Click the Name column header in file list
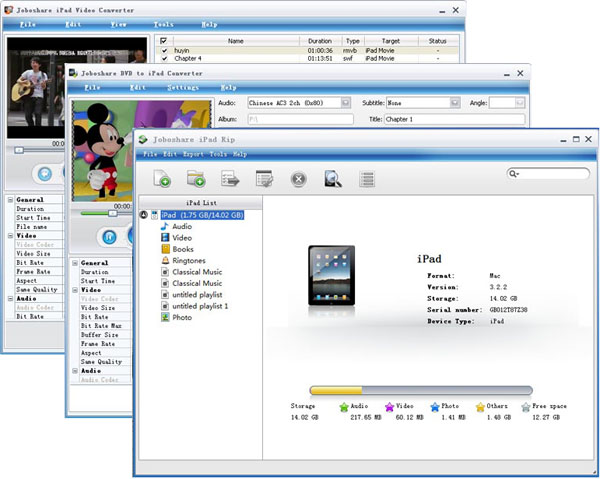The image size is (600, 479). [236, 41]
